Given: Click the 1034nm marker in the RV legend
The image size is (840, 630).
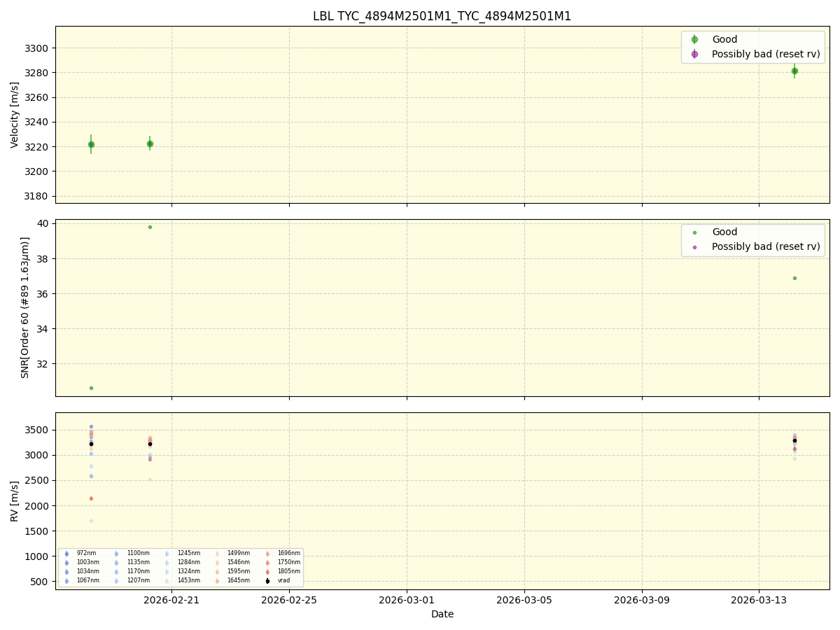Looking at the screenshot, I should (66, 572).
